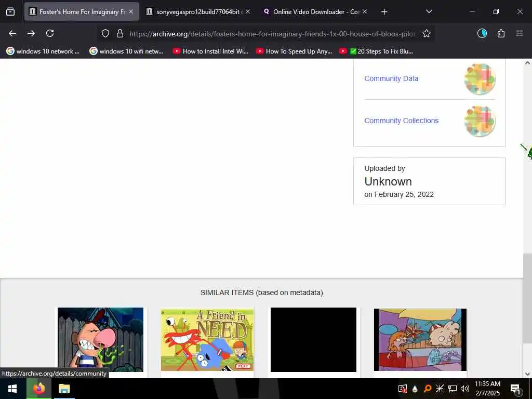Image resolution: width=532 pixels, height=399 pixels.
Task: Open the black-thumbnail similar item
Action: click(x=313, y=340)
